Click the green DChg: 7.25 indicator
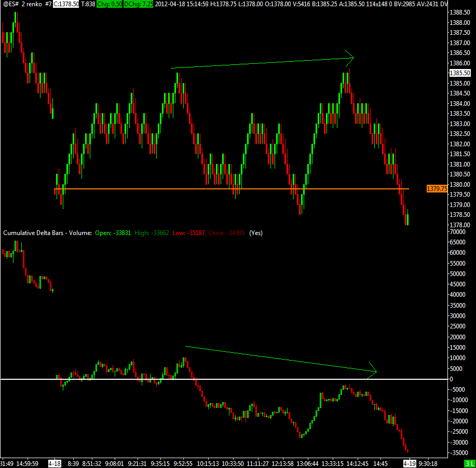476x468 pixels. coord(138,4)
